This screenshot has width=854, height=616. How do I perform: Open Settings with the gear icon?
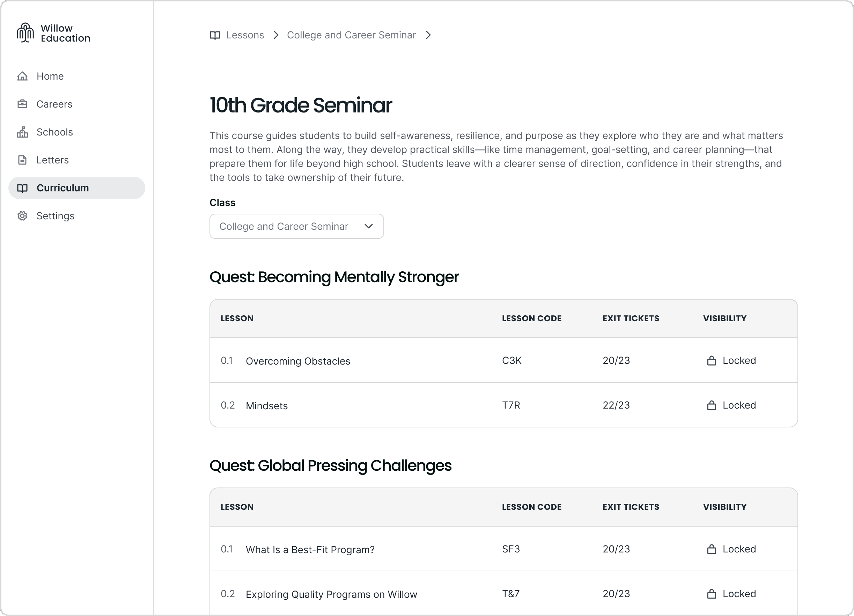(23, 216)
